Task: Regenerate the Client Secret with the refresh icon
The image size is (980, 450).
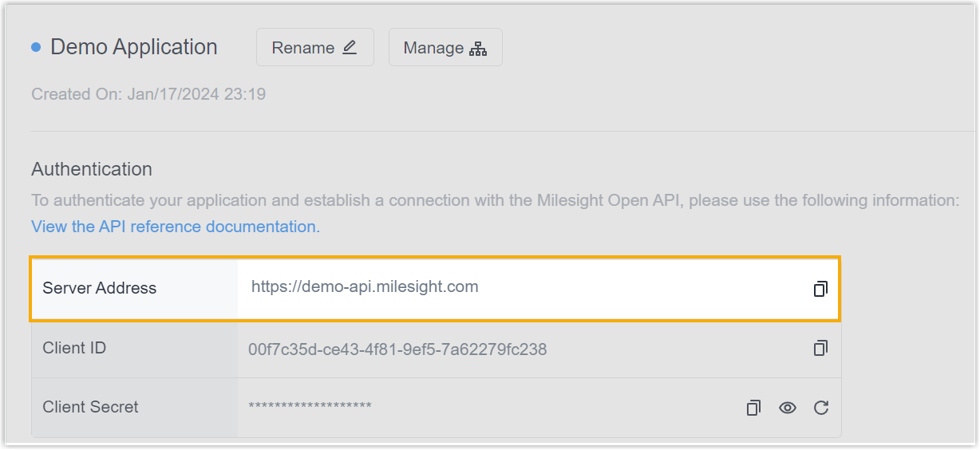Action: click(x=821, y=408)
